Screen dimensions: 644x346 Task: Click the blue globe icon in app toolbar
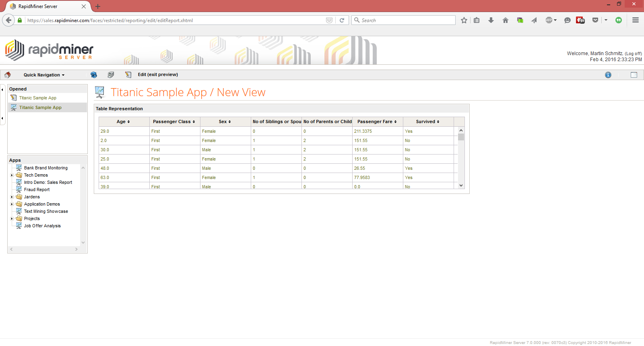point(94,75)
